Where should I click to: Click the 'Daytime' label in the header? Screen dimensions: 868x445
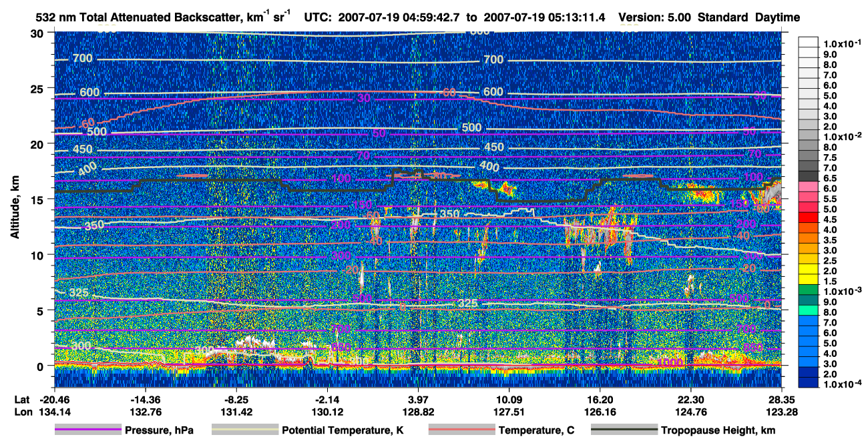coord(778,18)
